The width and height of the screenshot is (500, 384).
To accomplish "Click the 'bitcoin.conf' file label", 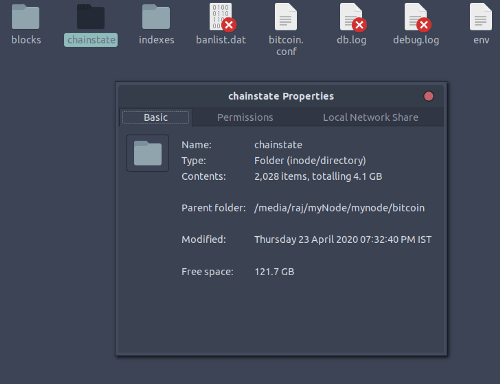I will (x=286, y=46).
